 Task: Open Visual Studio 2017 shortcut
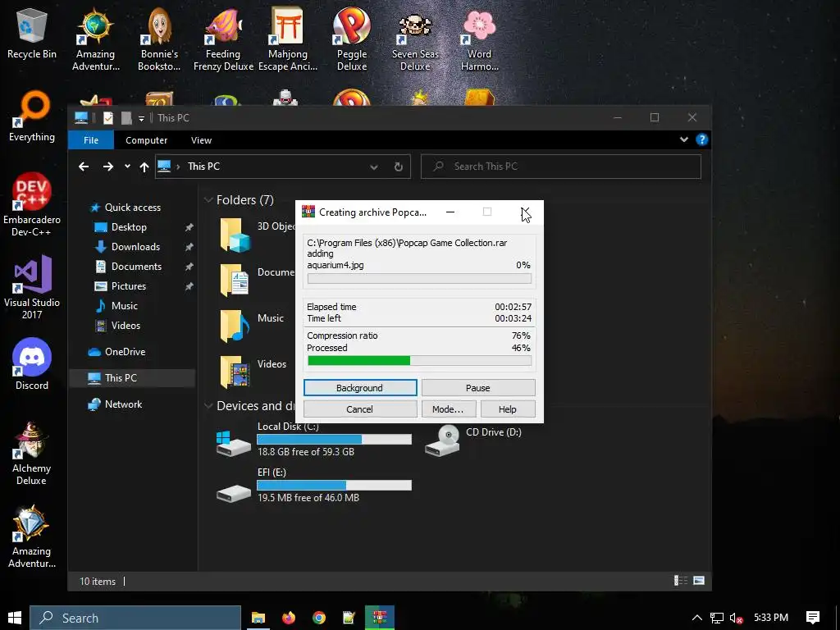[32, 288]
